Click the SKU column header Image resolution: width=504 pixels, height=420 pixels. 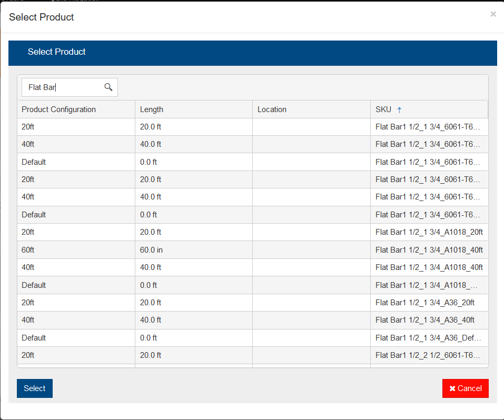pos(383,109)
